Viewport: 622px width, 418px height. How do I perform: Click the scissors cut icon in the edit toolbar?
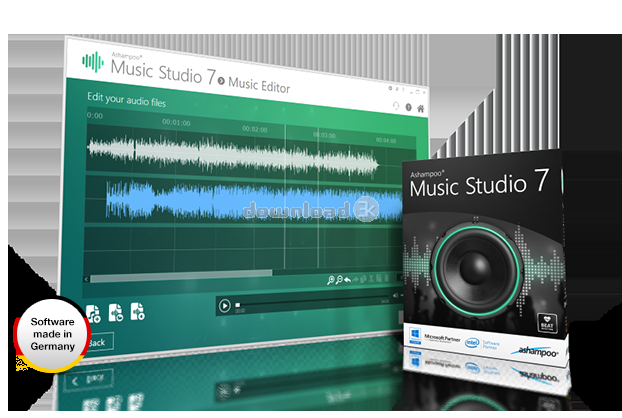[x=371, y=279]
